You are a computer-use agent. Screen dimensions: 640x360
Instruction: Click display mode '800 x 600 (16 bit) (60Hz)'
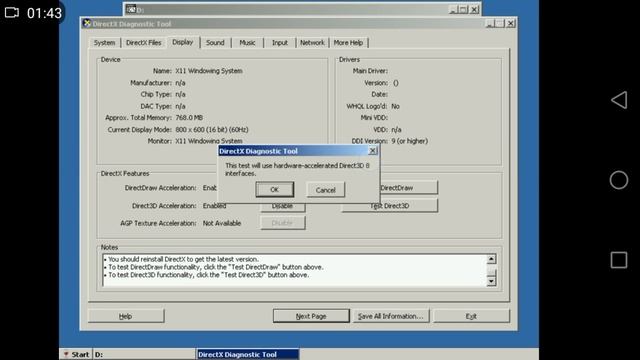(x=212, y=129)
